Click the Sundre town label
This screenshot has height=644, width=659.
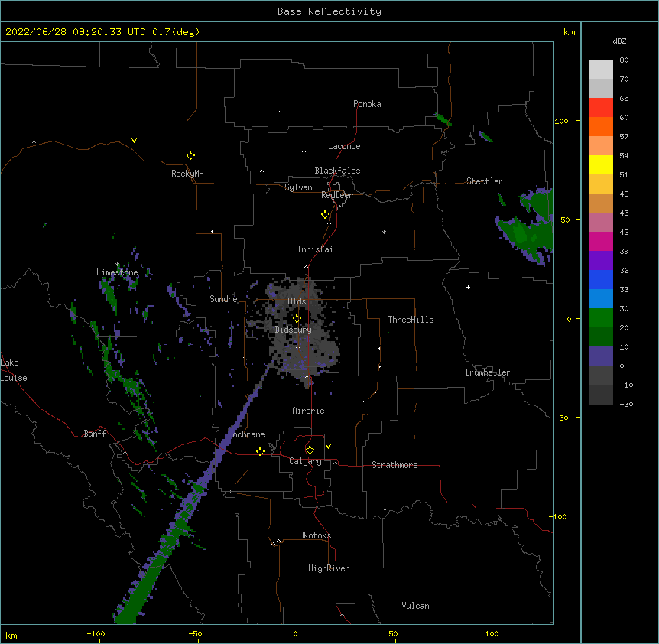[x=223, y=299]
